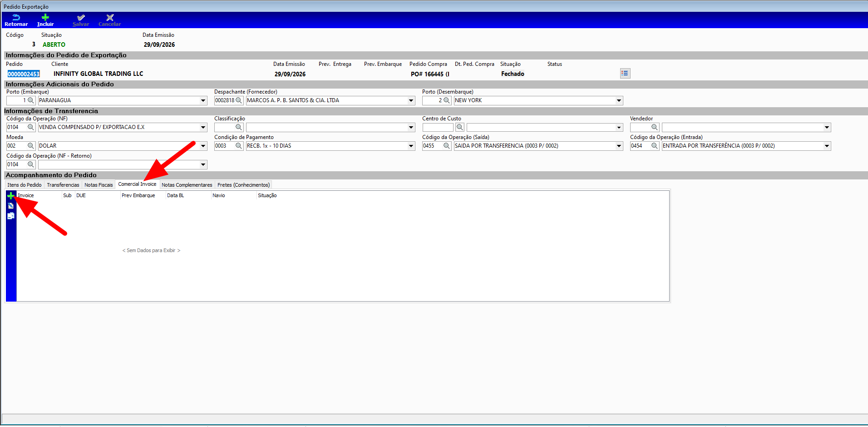Click the Classificação code input field
Viewport: 868px width, 427px height.
tap(225, 127)
